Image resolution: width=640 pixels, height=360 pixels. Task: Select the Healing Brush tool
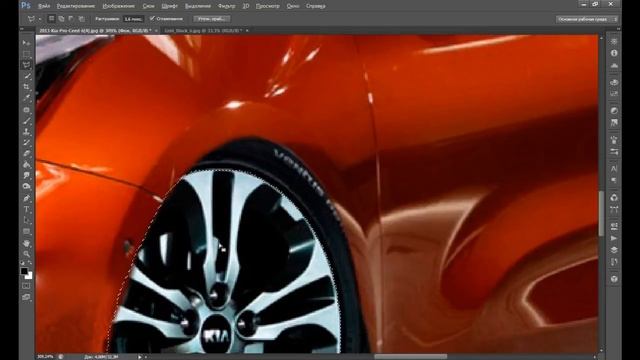pos(27,110)
